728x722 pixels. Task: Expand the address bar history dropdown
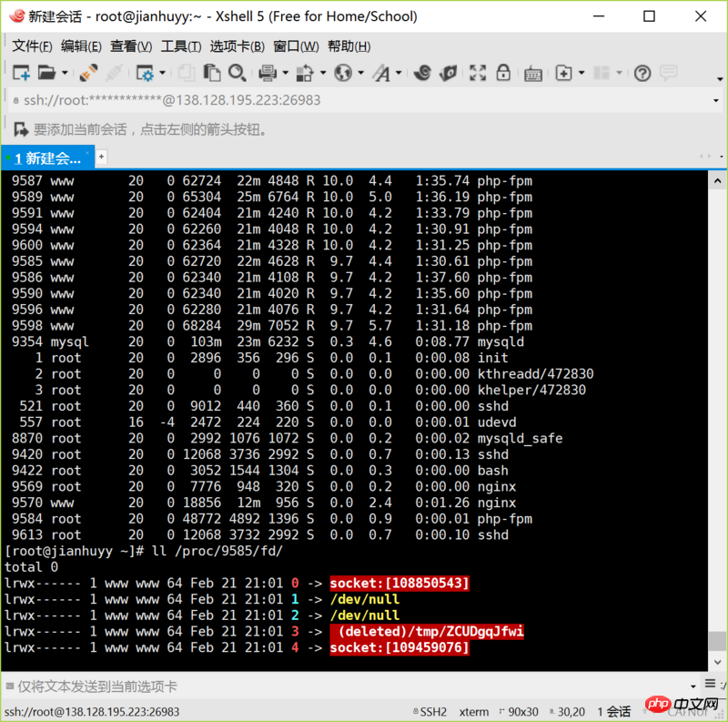point(716,100)
